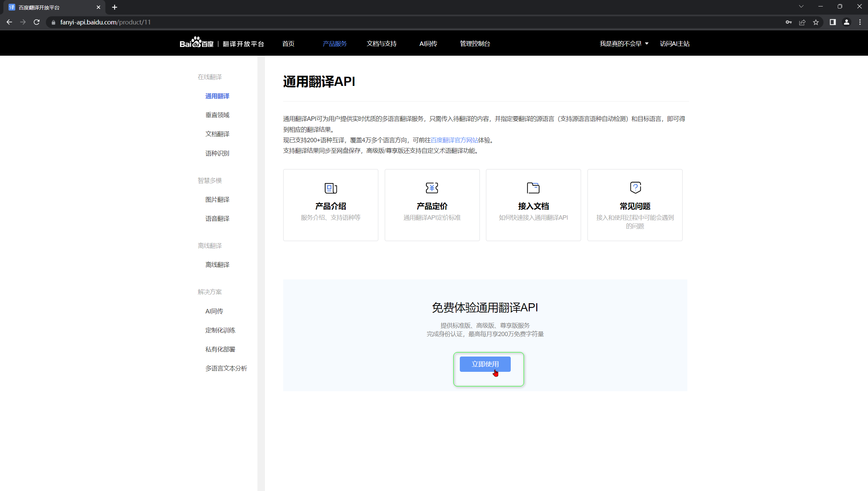Click the lock icon in address bar
The height and width of the screenshot is (491, 868).
click(x=53, y=22)
